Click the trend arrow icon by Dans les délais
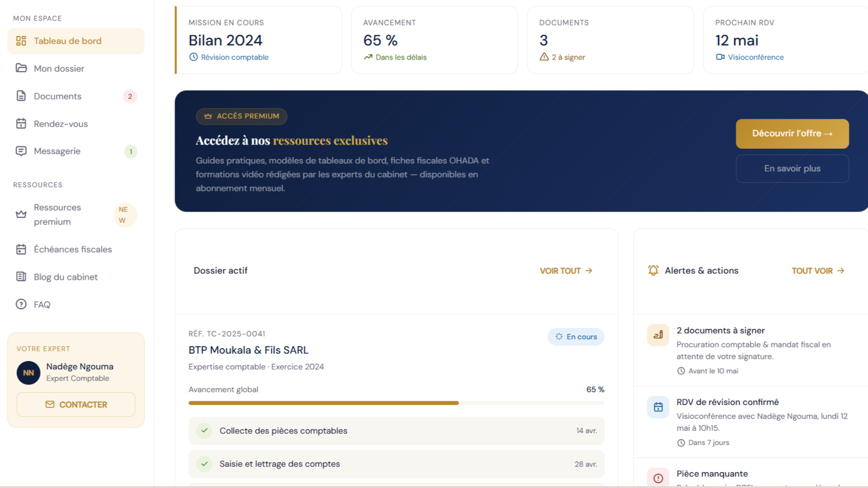This screenshot has height=488, width=868. [x=368, y=57]
